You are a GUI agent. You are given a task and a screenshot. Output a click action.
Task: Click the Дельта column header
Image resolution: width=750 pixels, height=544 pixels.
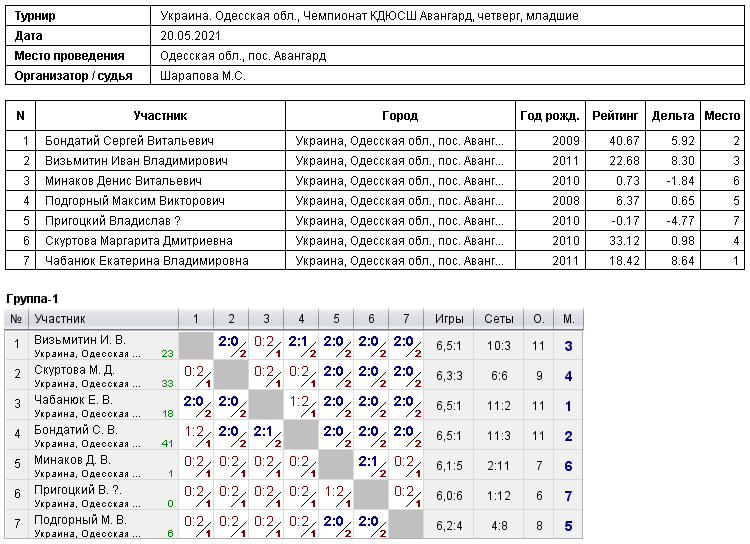[x=673, y=116]
